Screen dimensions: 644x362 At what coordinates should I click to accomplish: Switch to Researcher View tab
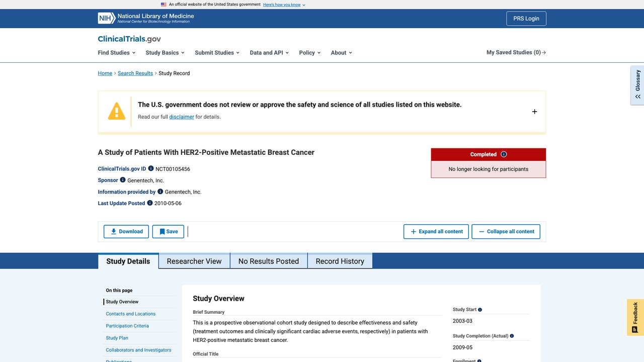(x=194, y=261)
